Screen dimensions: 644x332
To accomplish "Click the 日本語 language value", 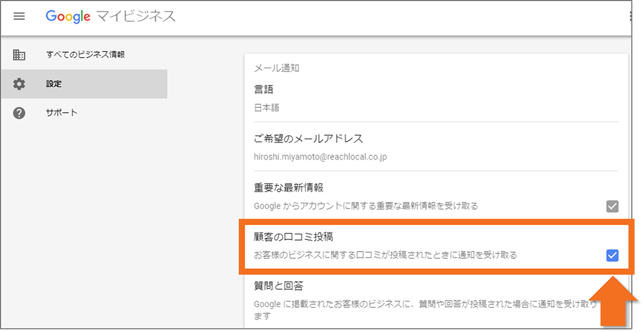I will coord(267,107).
